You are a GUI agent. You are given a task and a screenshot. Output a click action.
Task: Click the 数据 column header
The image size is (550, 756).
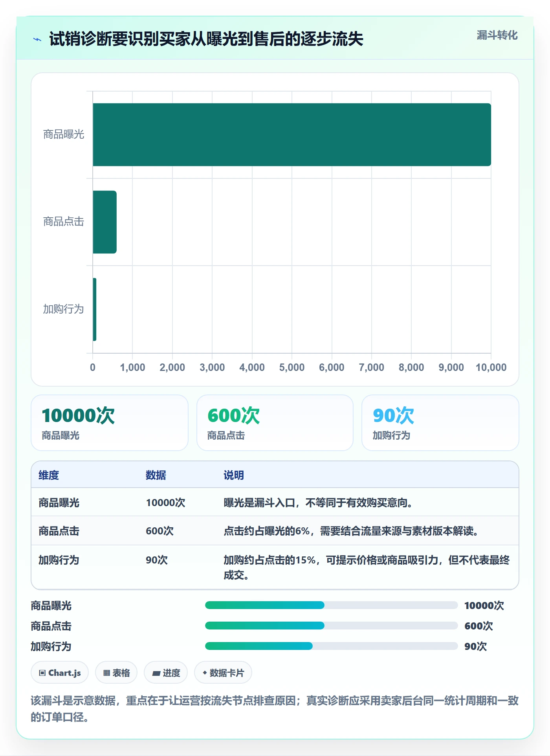pyautogui.click(x=156, y=475)
